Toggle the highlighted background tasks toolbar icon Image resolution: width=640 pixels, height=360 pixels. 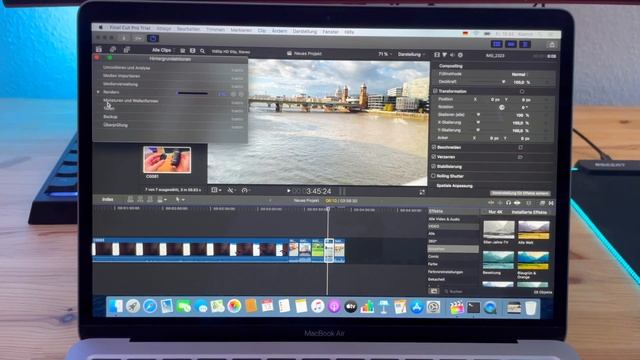[x=153, y=38]
